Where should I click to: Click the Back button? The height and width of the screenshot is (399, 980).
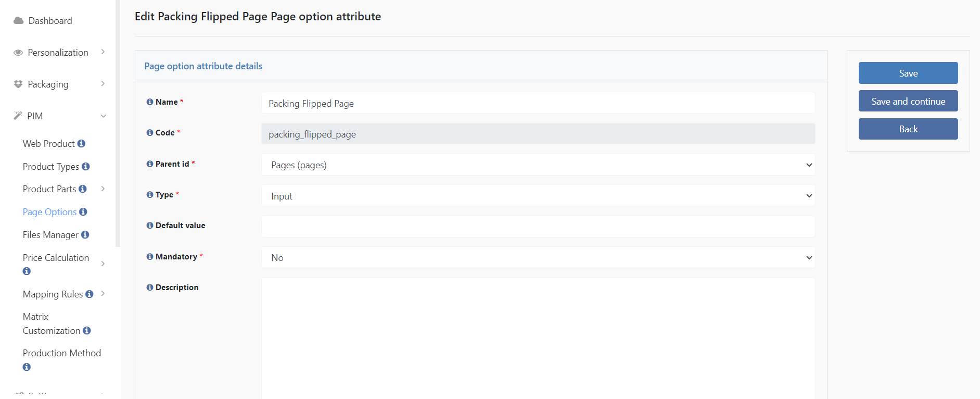click(908, 129)
